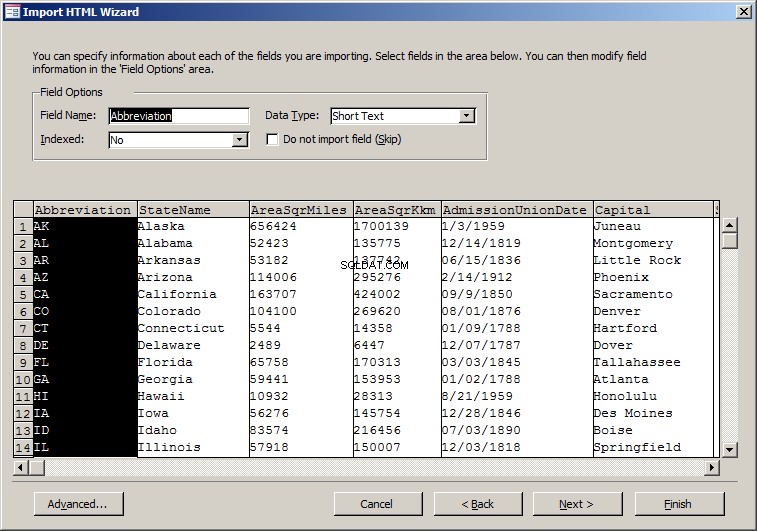Screen dimensions: 757x531
Task: Click the FL abbreviation cell
Action: tap(85, 362)
